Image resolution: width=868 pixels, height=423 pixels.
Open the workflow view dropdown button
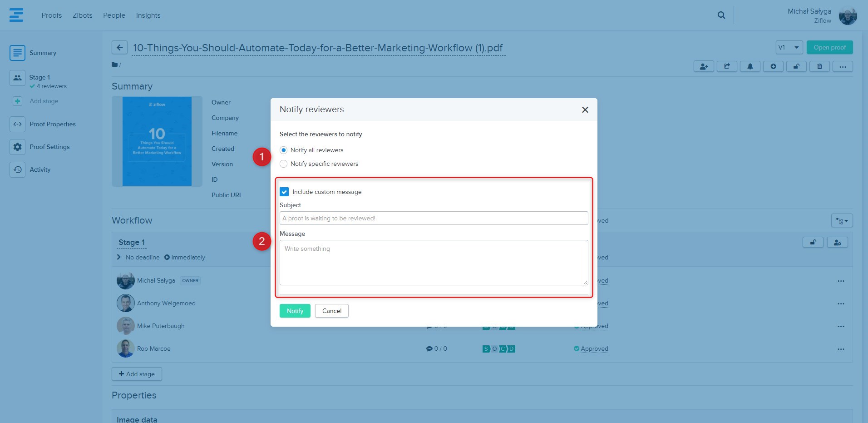pos(842,221)
